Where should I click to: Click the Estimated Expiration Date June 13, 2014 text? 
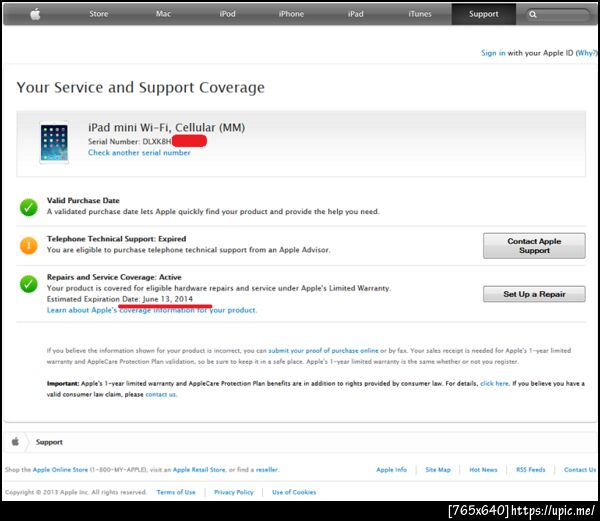[120, 299]
